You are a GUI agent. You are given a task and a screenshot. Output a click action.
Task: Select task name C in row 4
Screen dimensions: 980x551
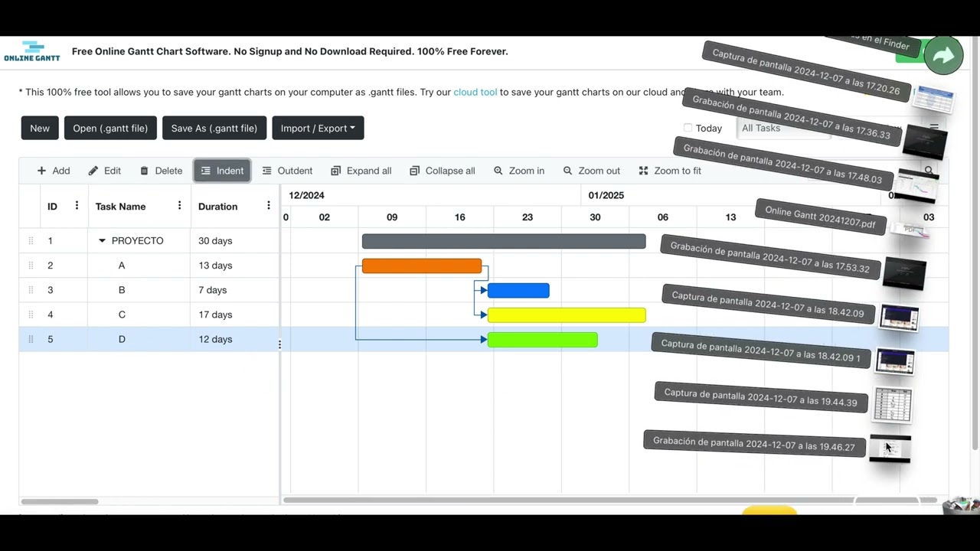click(122, 315)
